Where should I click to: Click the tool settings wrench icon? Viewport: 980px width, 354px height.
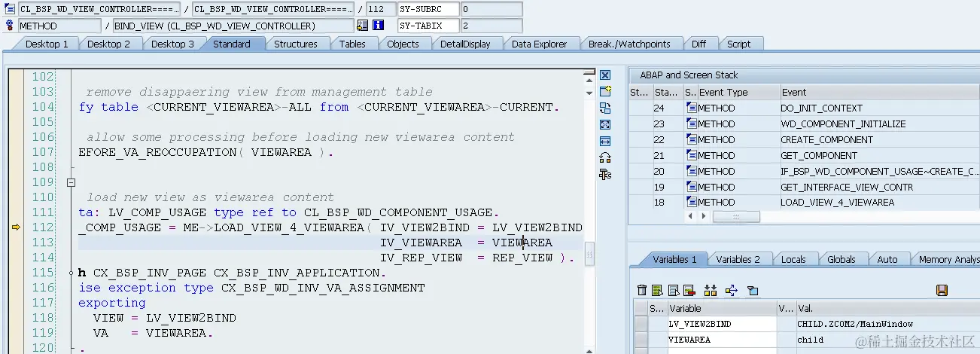coord(605,174)
